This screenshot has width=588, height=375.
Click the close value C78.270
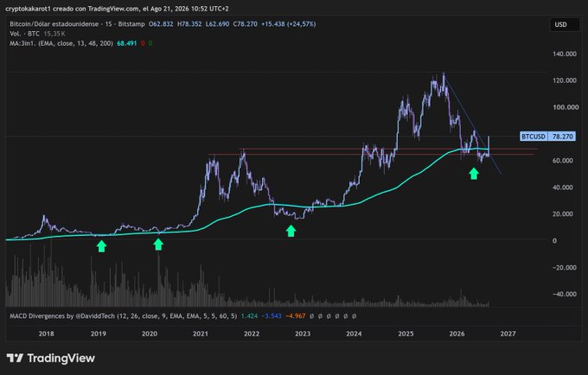point(246,24)
